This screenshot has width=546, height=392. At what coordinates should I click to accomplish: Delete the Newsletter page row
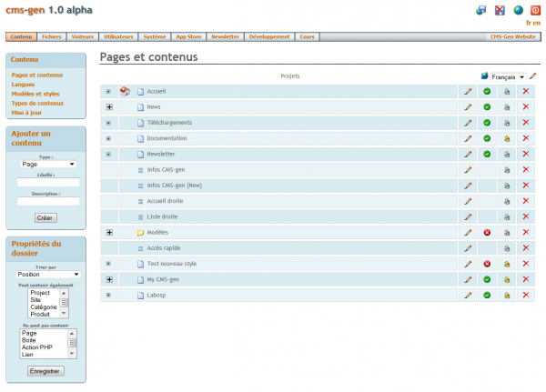[526, 154]
